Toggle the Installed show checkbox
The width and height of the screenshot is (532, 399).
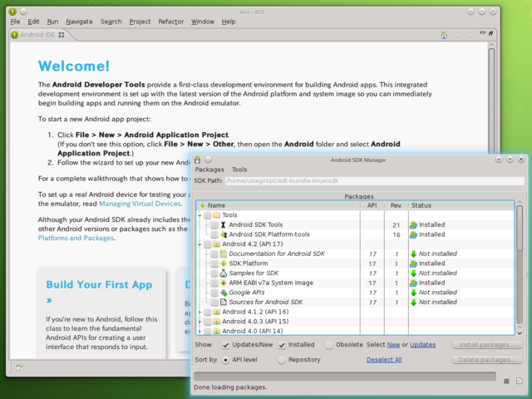(x=282, y=345)
